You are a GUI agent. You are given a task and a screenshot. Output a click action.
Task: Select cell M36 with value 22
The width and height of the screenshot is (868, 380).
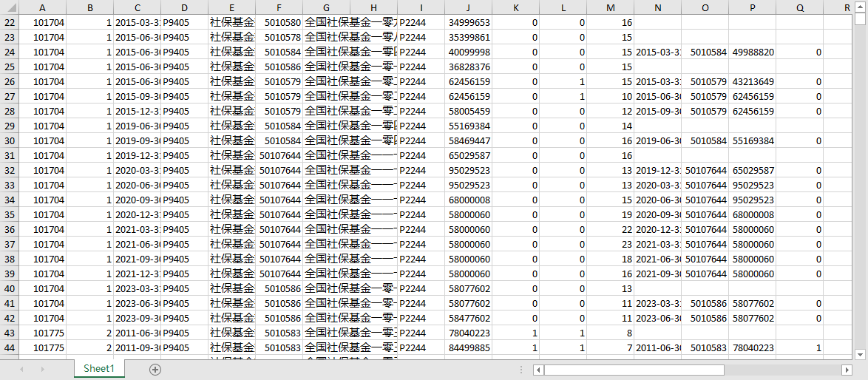click(x=610, y=229)
